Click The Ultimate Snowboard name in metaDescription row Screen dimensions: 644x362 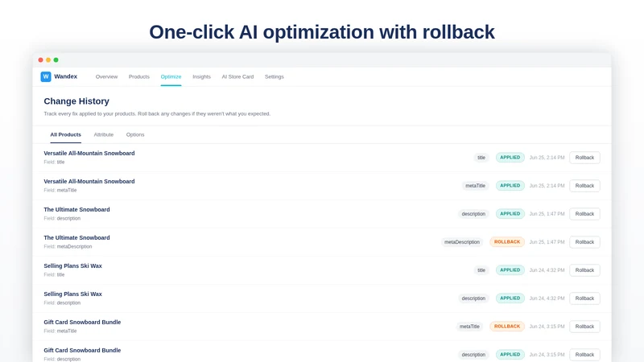tap(76, 237)
